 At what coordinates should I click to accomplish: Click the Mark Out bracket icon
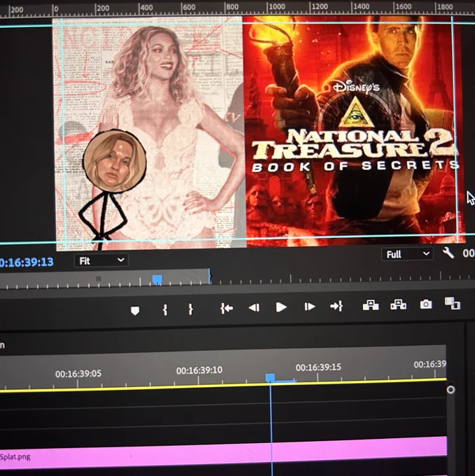tap(191, 309)
